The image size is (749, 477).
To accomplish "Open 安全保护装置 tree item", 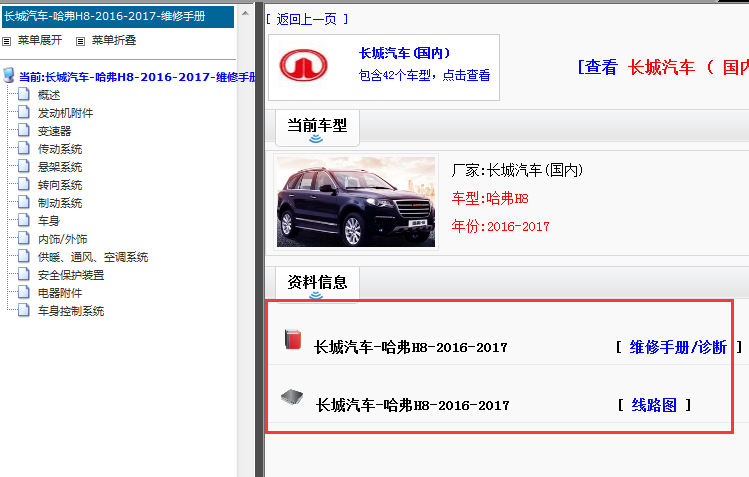I will pyautogui.click(x=71, y=275).
